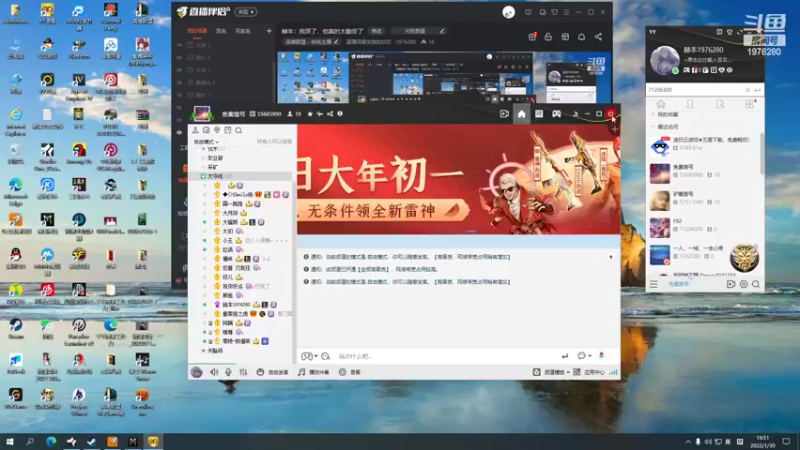Toggle third eye icon in 直播伴侣 source list
The width and height of the screenshot is (800, 450).
[x=179, y=70]
